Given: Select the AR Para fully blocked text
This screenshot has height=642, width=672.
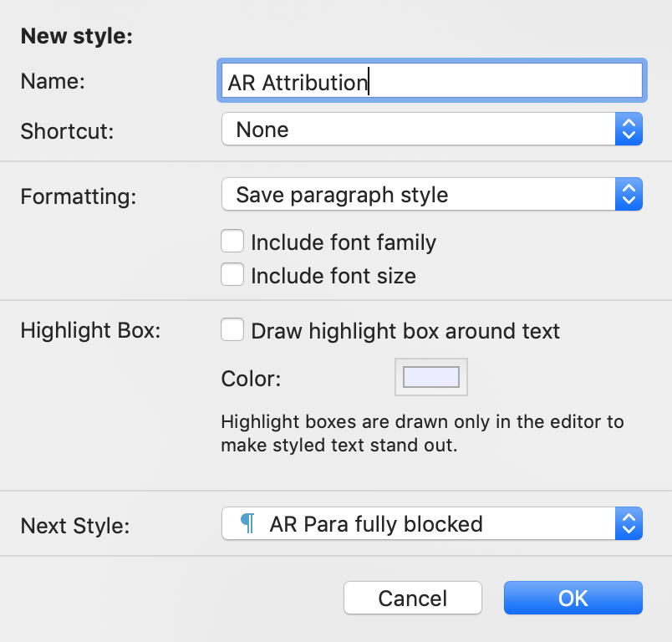Looking at the screenshot, I should tap(376, 524).
